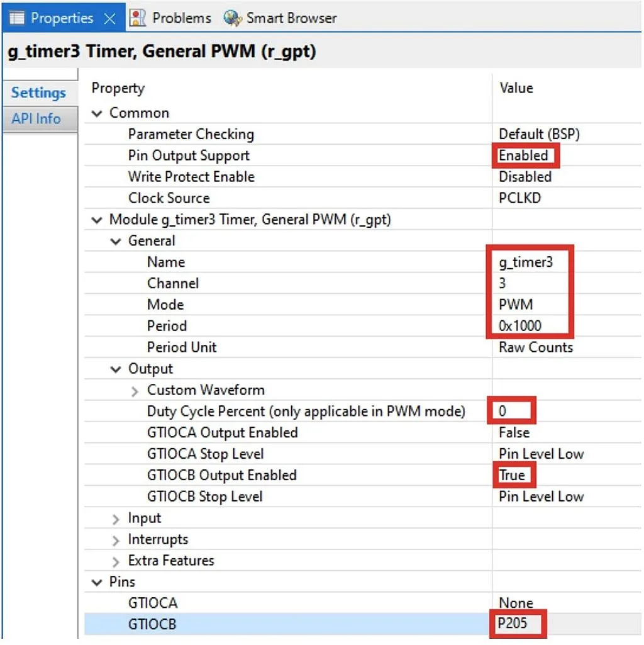Viewport: 644px width, 645px height.
Task: Click the Problems view icon
Action: [136, 18]
